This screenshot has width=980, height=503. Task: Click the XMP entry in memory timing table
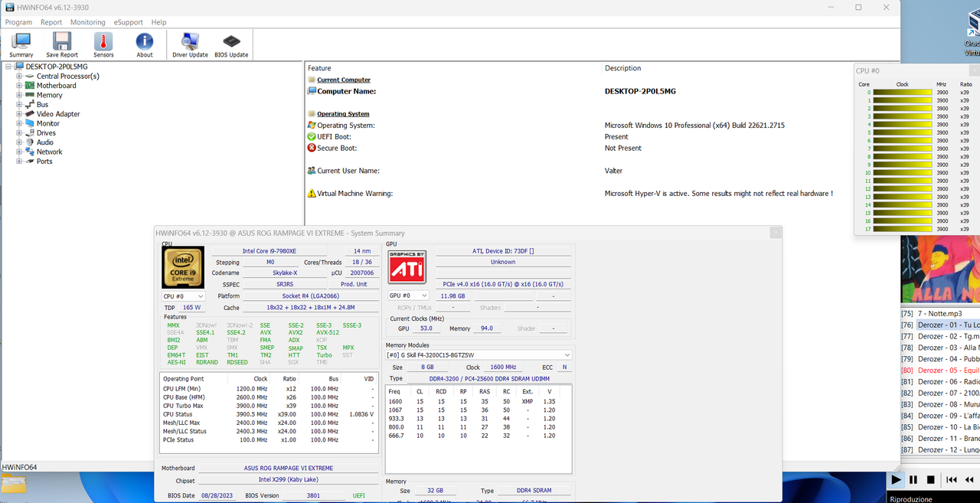(x=528, y=401)
